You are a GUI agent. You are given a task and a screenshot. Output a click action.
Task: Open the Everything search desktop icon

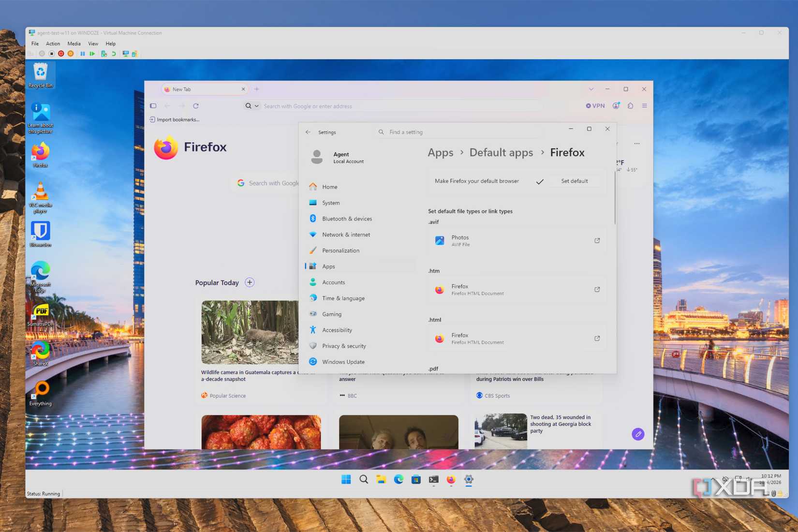(x=40, y=394)
